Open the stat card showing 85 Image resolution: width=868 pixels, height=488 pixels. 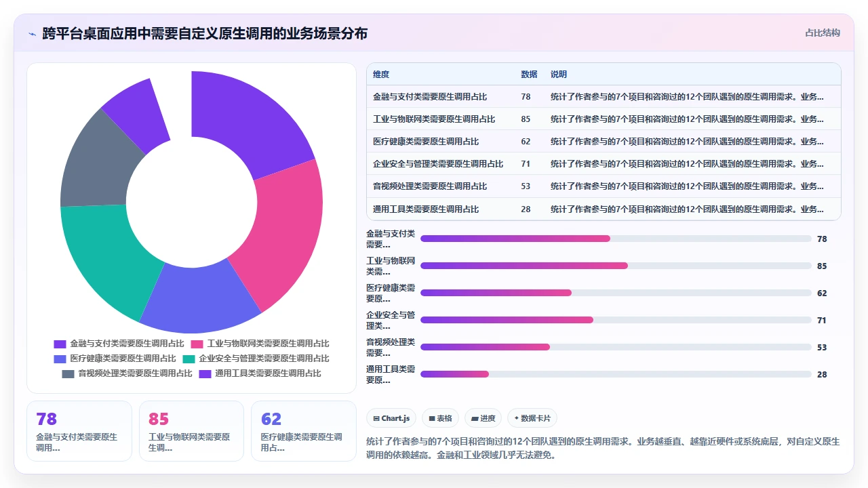tap(191, 431)
